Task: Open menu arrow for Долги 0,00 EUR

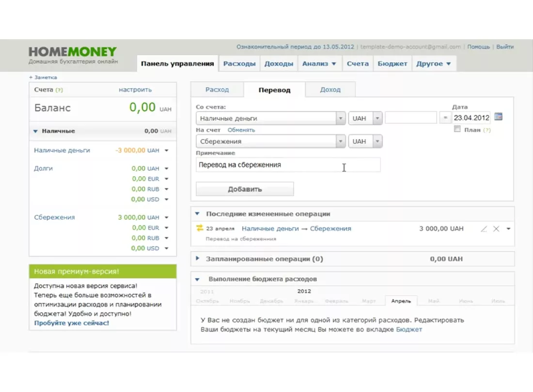Action: point(167,179)
